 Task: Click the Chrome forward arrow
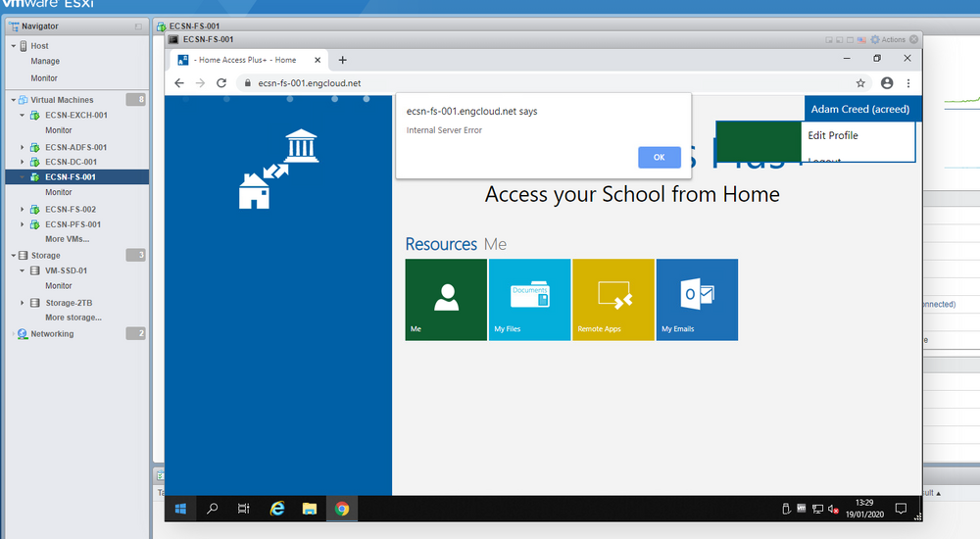pyautogui.click(x=200, y=83)
